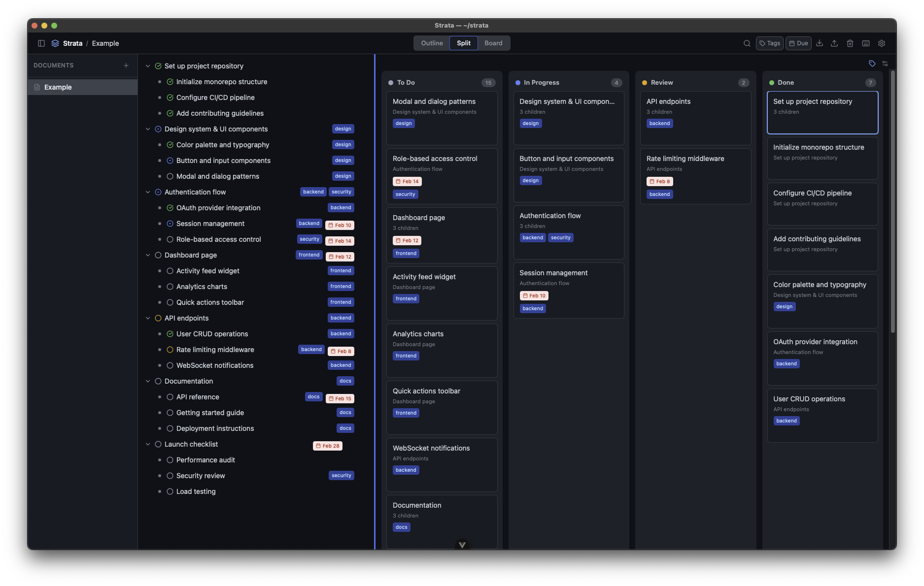Image resolution: width=924 pixels, height=586 pixels.
Task: Click Example in the breadcrumb
Action: point(105,43)
